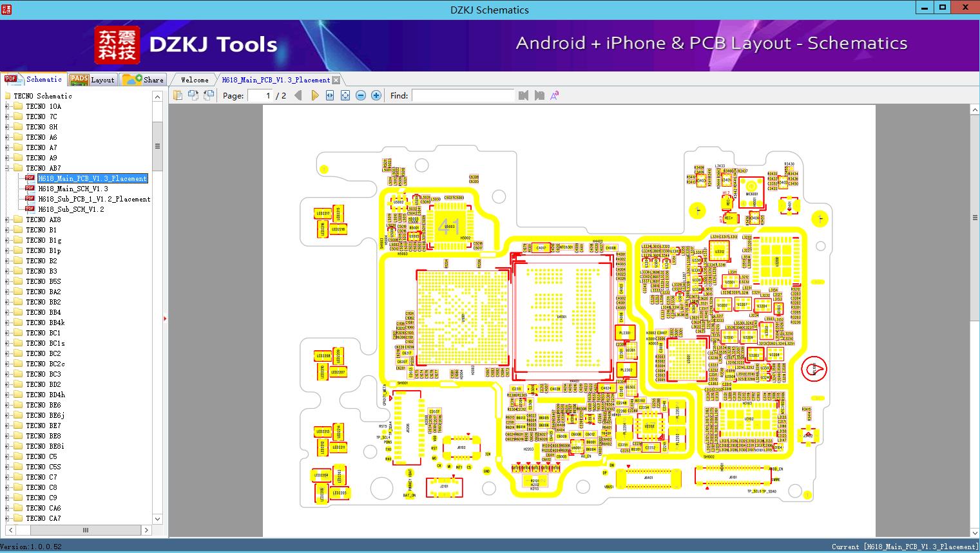Image resolution: width=980 pixels, height=553 pixels.
Task: Expand the TECNO AX8 folder
Action: [x=7, y=220]
